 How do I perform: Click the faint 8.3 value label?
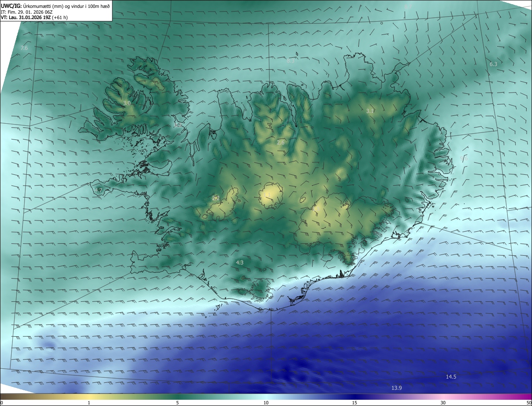point(291,61)
